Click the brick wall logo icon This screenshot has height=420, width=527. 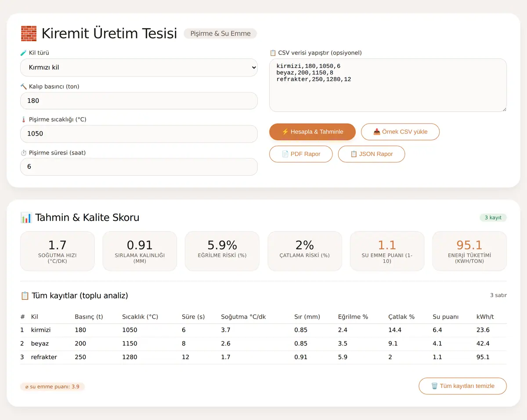[29, 33]
